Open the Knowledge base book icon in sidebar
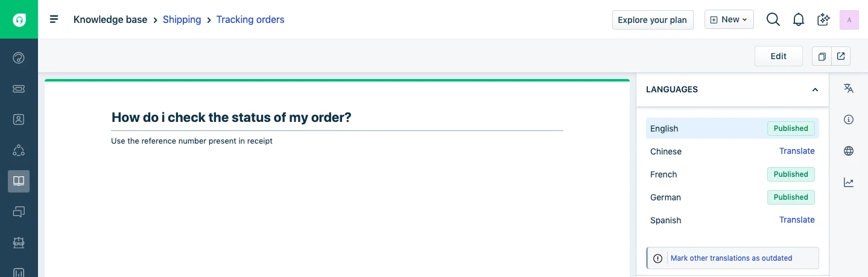 (x=19, y=181)
